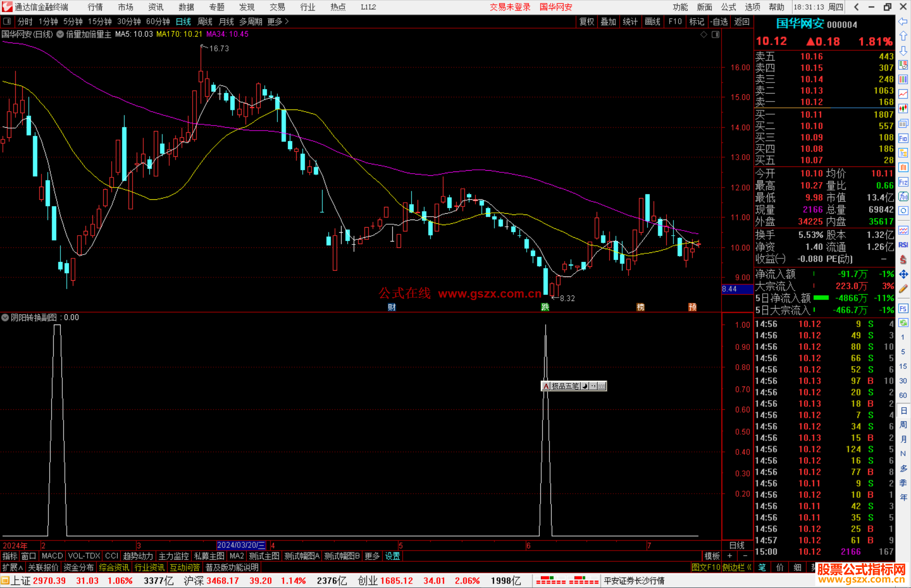Click the four-way move arrows icon
The width and height of the screenshot is (911, 588).
coord(903,274)
